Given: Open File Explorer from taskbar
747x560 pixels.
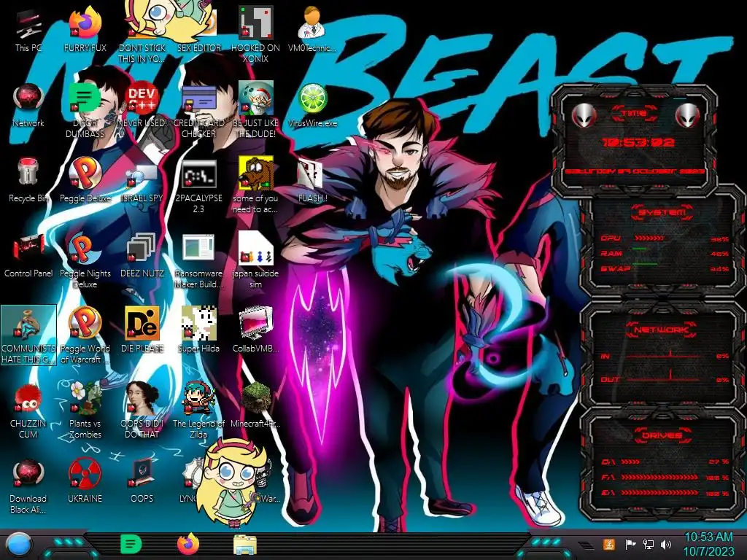Looking at the screenshot, I should 245,545.
